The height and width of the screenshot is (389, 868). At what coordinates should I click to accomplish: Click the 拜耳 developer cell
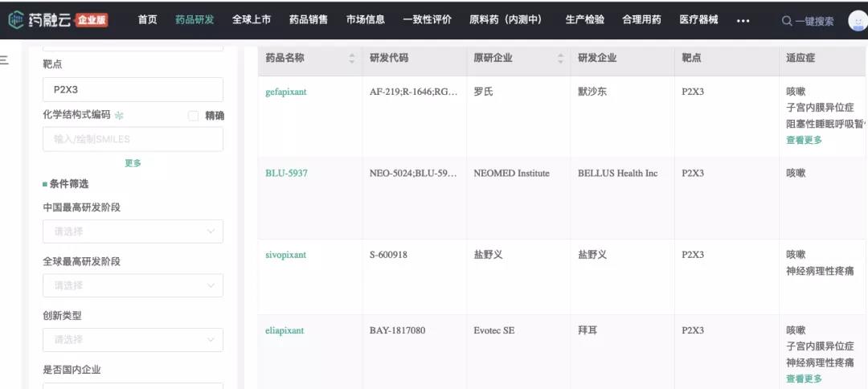(x=588, y=330)
